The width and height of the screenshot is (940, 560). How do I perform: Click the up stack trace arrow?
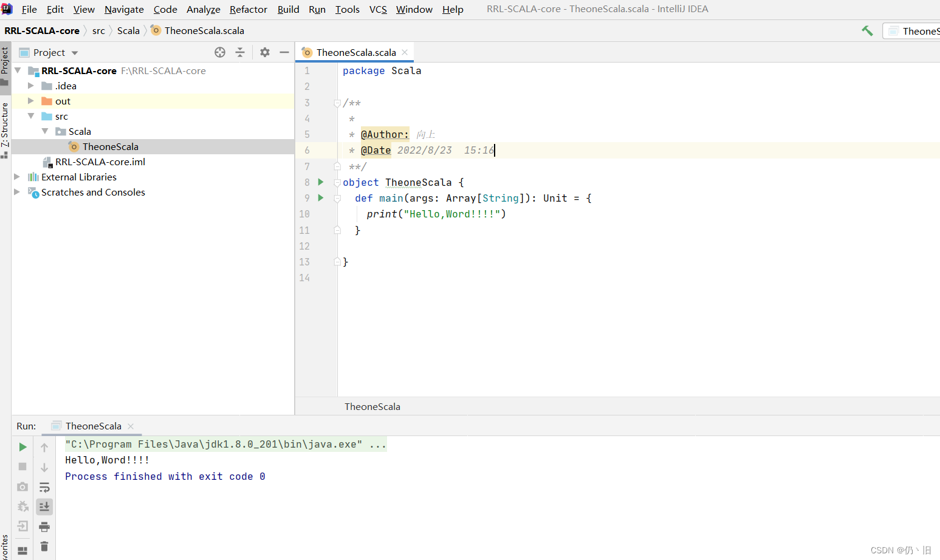(44, 448)
